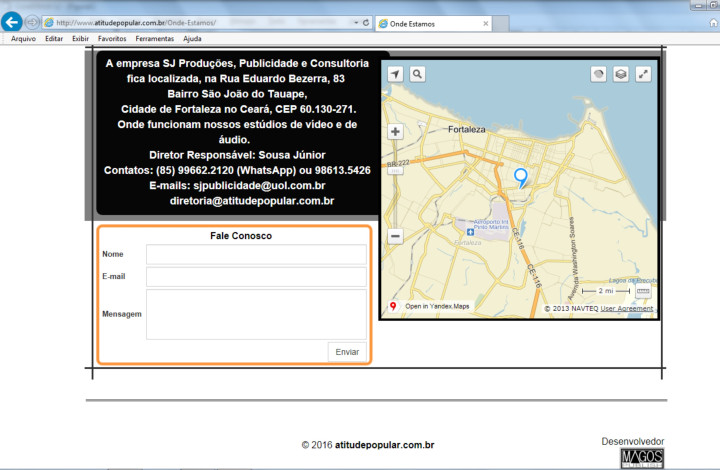The height and width of the screenshot is (470, 720).
Task: Click the sjpublicidade@uol.com.br email text
Action: click(259, 185)
